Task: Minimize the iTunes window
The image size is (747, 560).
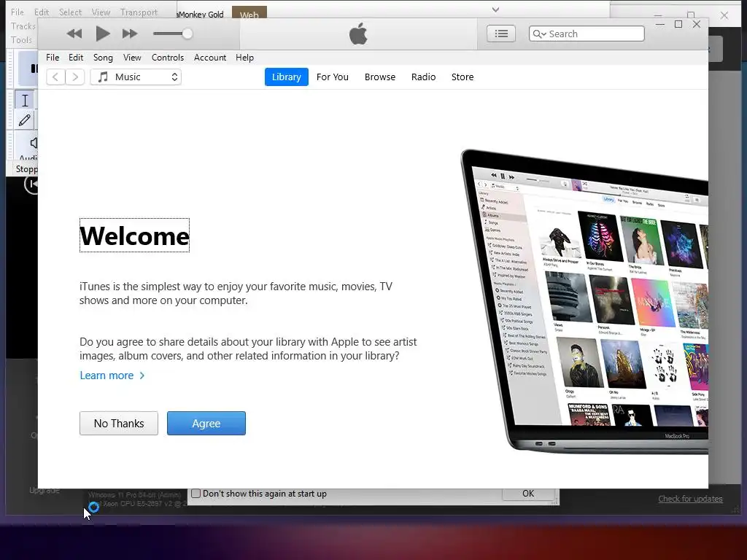Action: pyautogui.click(x=660, y=24)
